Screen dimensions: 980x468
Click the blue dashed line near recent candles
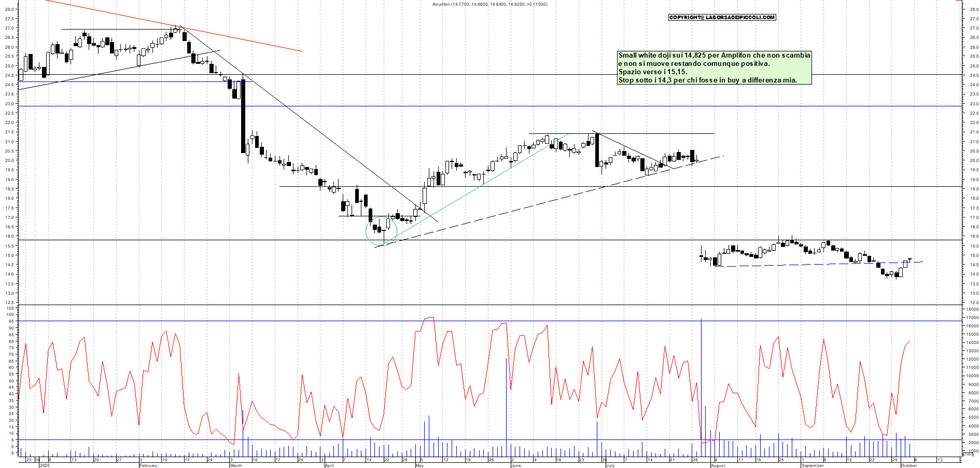804,265
